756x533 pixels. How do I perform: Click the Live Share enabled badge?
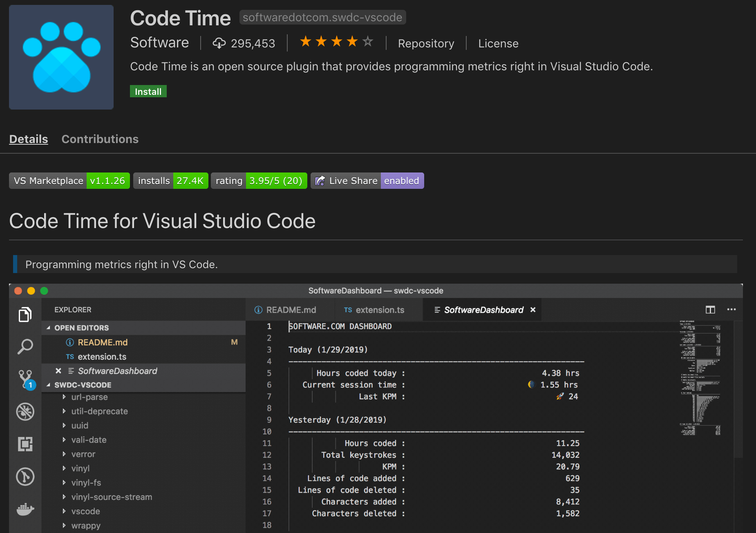(x=367, y=181)
